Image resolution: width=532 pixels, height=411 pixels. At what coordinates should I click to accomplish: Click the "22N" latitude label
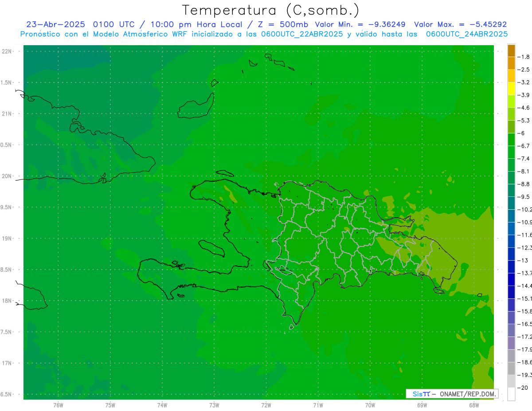point(7,51)
